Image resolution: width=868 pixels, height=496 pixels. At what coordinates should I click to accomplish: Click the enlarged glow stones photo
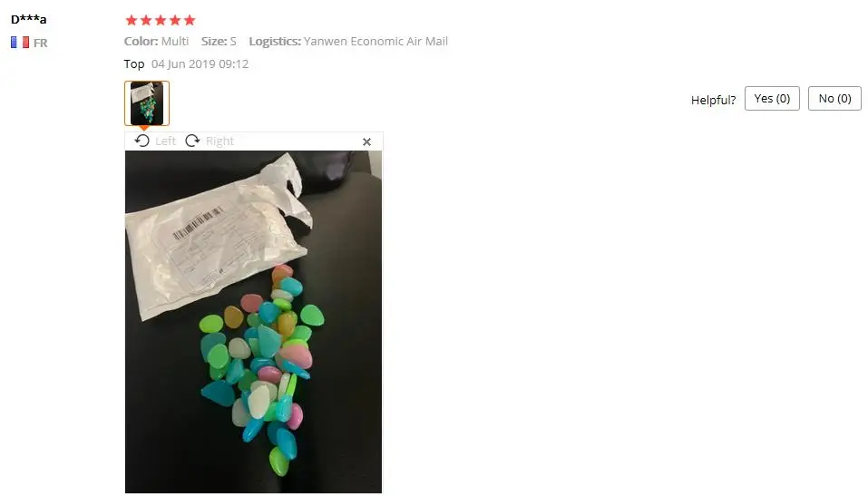tap(253, 322)
